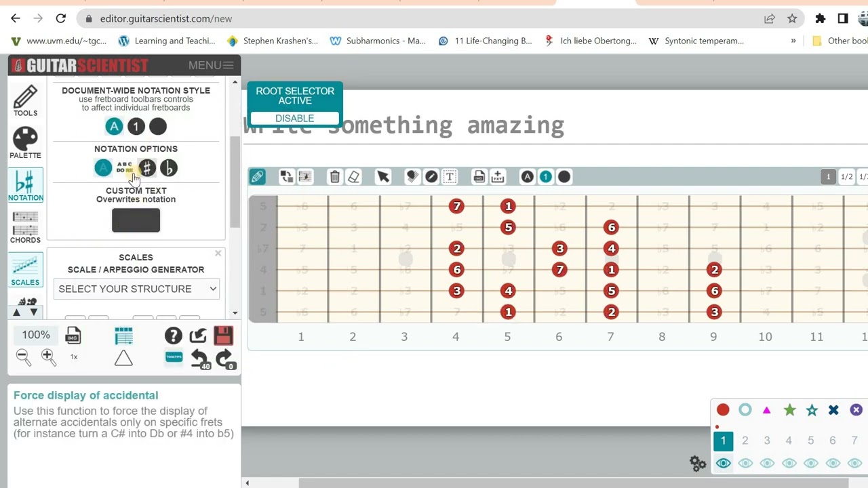Click the round pencil draw tool
This screenshot has width=868, height=488.
coord(431,177)
